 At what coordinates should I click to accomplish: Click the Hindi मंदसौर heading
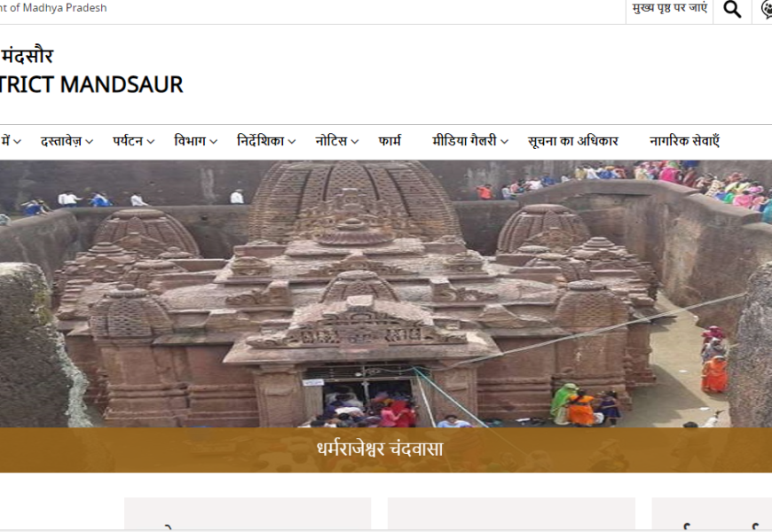click(x=27, y=56)
